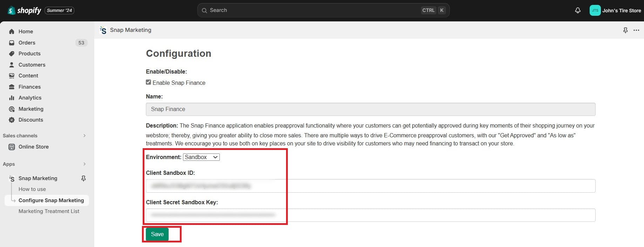
Task: Click the Products tag icon
Action: tap(12, 54)
